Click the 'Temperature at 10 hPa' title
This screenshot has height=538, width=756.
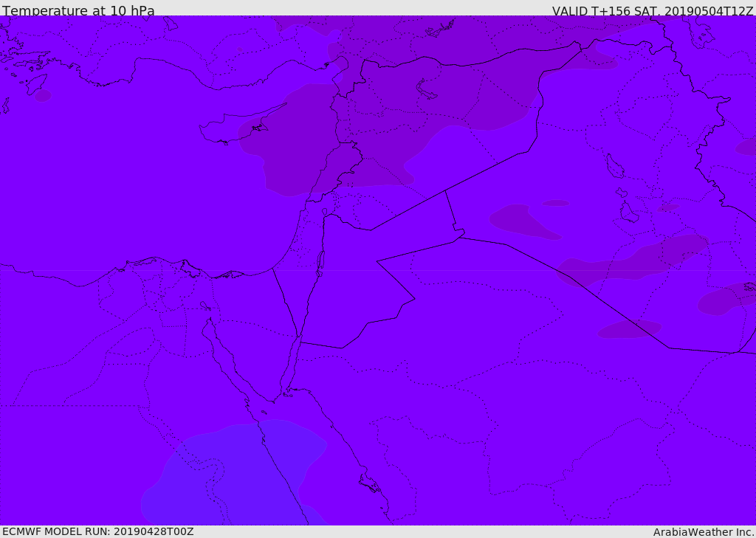[x=78, y=10]
